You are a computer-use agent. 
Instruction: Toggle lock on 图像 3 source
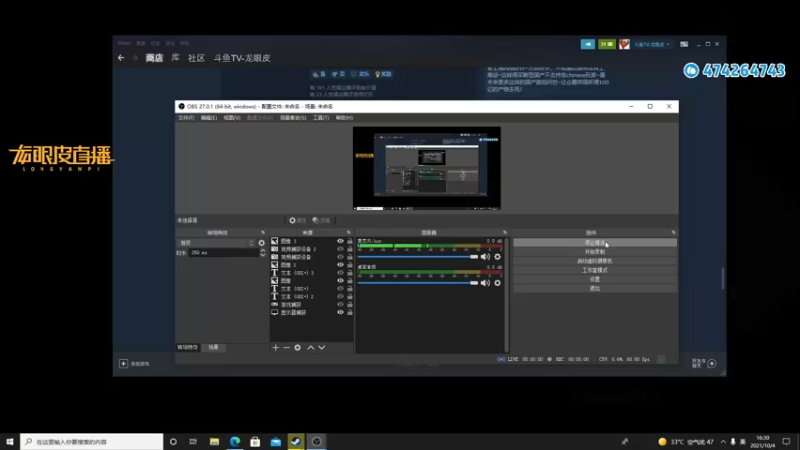coord(350,241)
